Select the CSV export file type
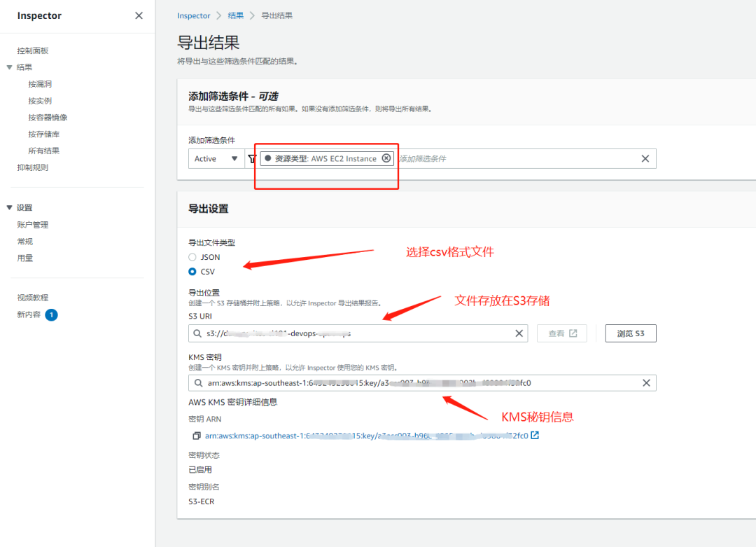Image resolution: width=756 pixels, height=547 pixels. click(192, 271)
